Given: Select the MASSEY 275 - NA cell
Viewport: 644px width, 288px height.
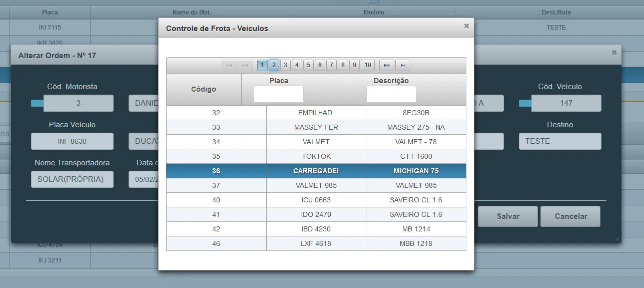Looking at the screenshot, I should (x=416, y=127).
